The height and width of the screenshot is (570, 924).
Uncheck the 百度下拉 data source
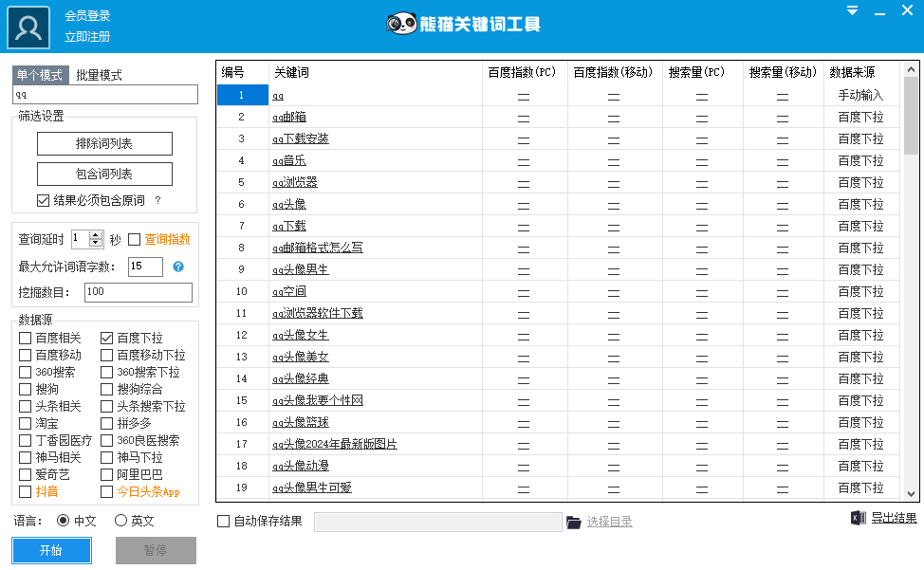[x=106, y=338]
